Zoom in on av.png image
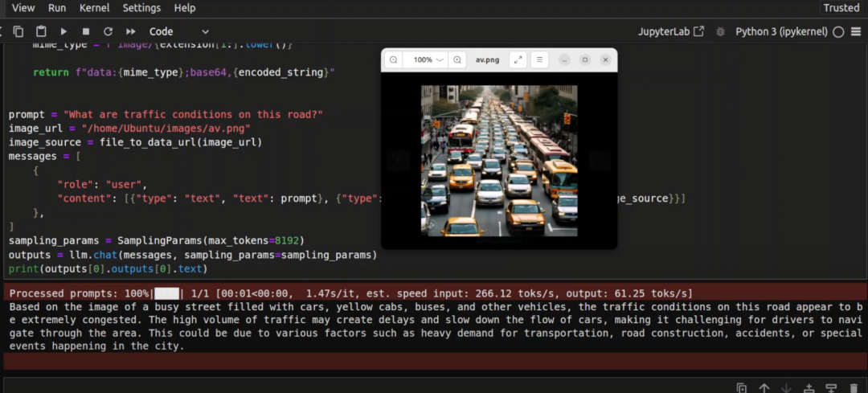 click(x=457, y=60)
